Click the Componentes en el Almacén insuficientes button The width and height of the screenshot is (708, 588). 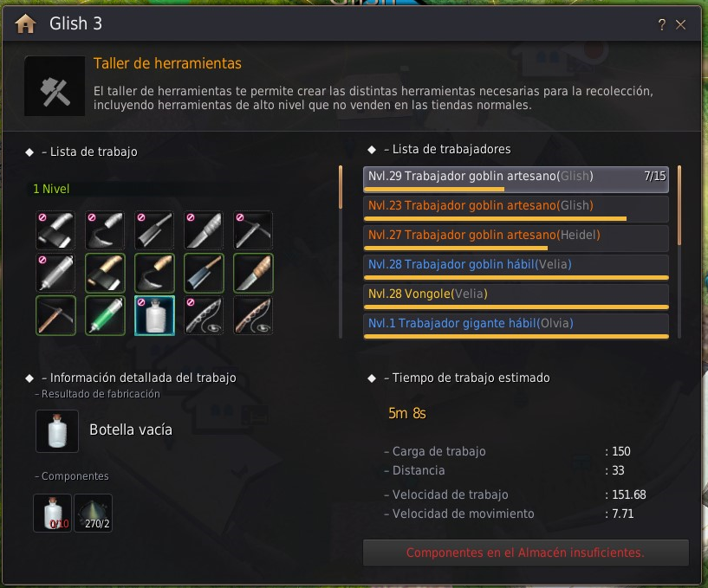[x=525, y=552]
